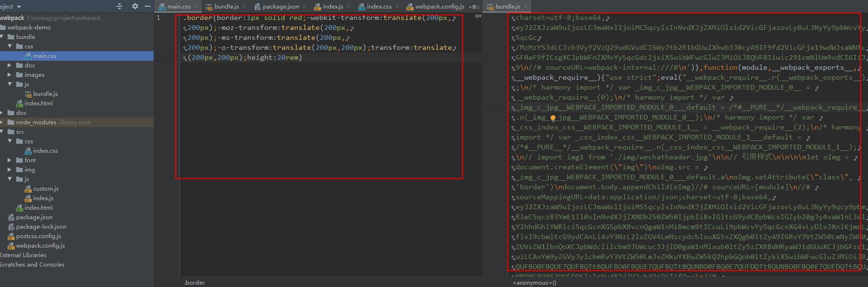Collapse the bundle folder
868x287 pixels.
pos(2,37)
